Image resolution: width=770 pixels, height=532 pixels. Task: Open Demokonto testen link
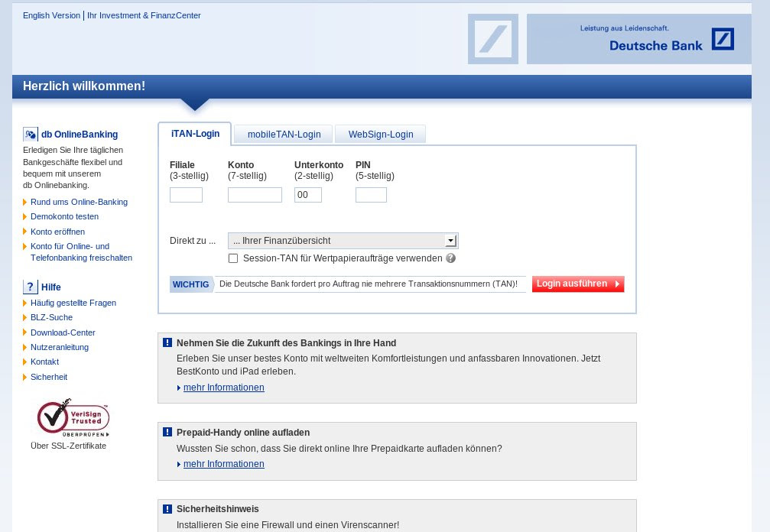click(x=64, y=216)
